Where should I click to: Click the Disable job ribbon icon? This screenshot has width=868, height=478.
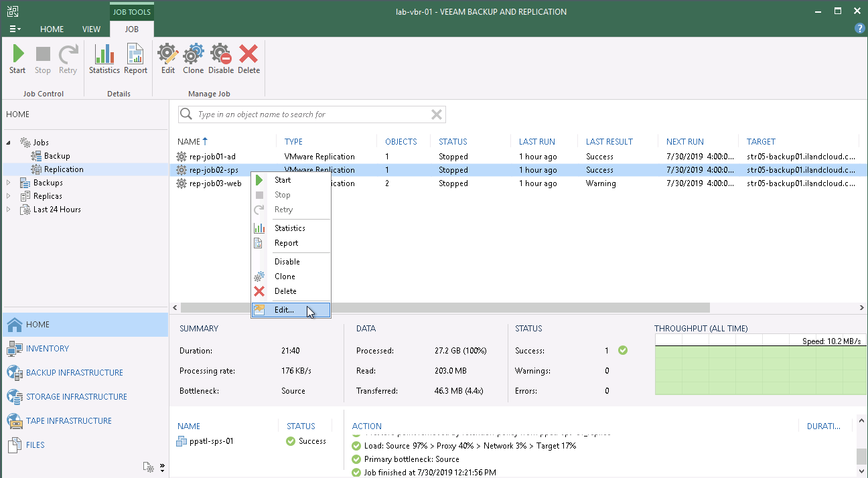(x=220, y=59)
